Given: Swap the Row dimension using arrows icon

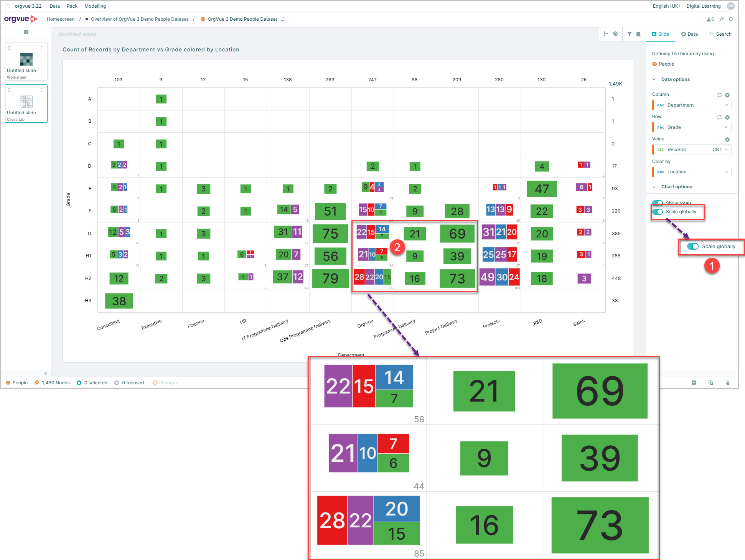Looking at the screenshot, I should 719,117.
